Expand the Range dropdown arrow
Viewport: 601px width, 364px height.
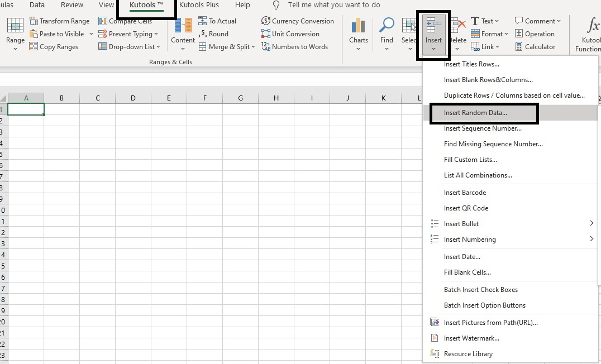pyautogui.click(x=15, y=49)
